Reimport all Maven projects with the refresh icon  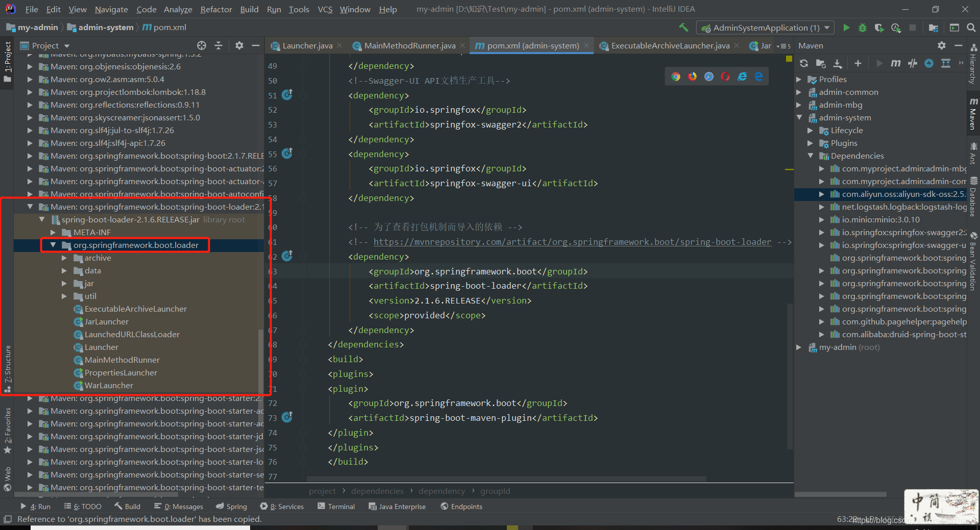[804, 63]
